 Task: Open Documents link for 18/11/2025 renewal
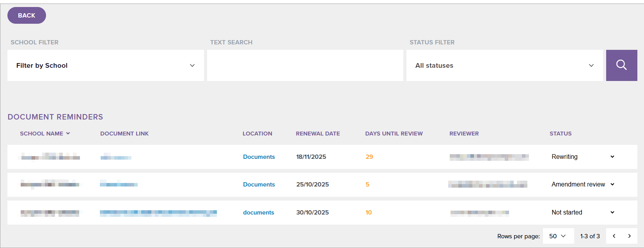[x=259, y=157]
